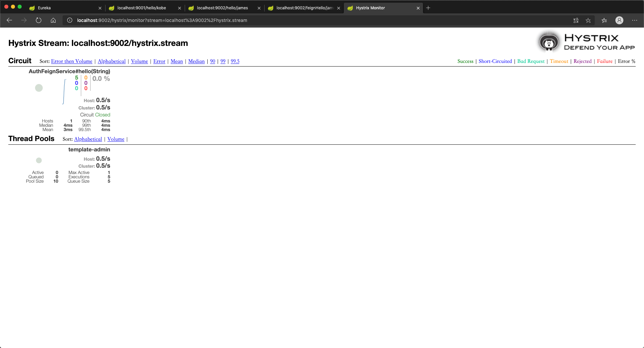Click the Thread Pools section heading
This screenshot has height=348, width=644.
point(31,139)
